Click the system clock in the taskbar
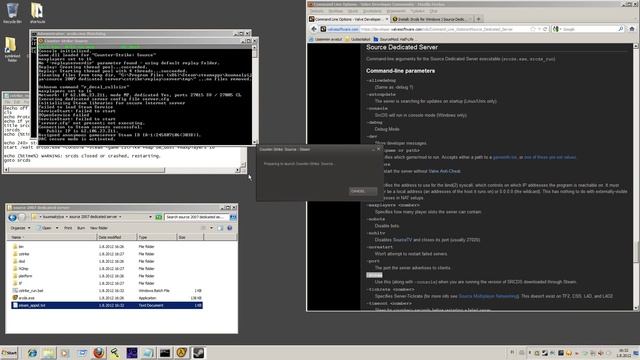Image resolution: width=640 pixels, height=360 pixels. (623, 353)
